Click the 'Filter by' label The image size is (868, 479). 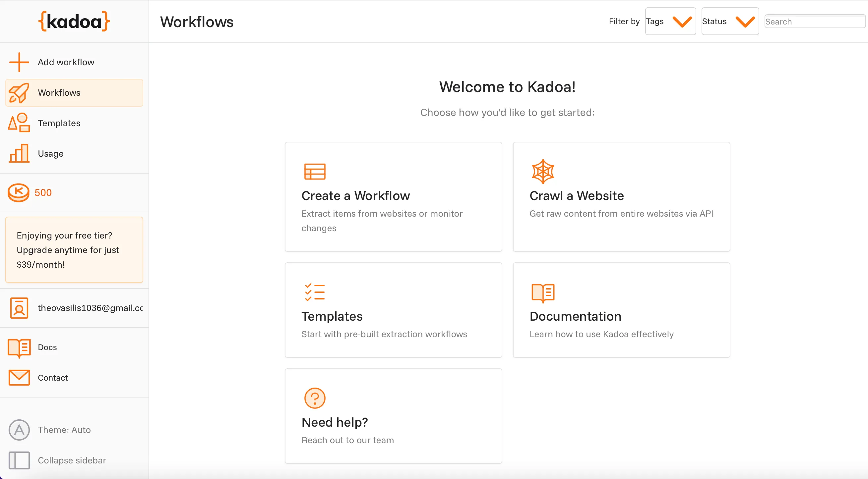tap(624, 21)
